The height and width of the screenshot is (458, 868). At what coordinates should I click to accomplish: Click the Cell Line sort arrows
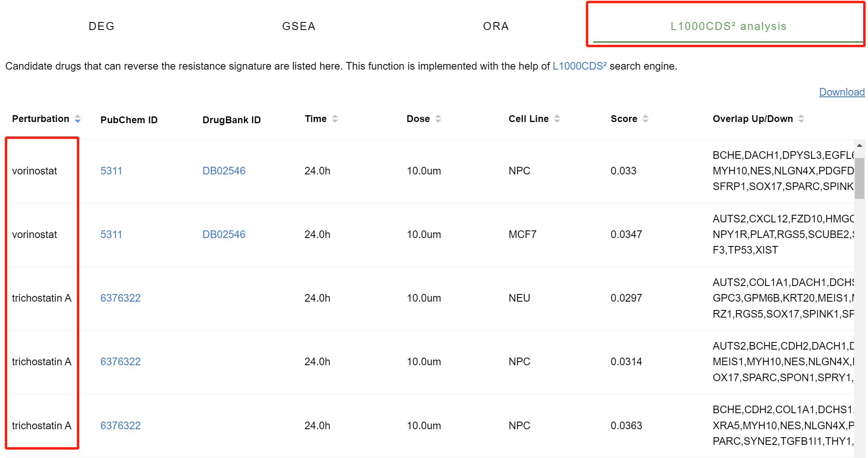tap(557, 119)
